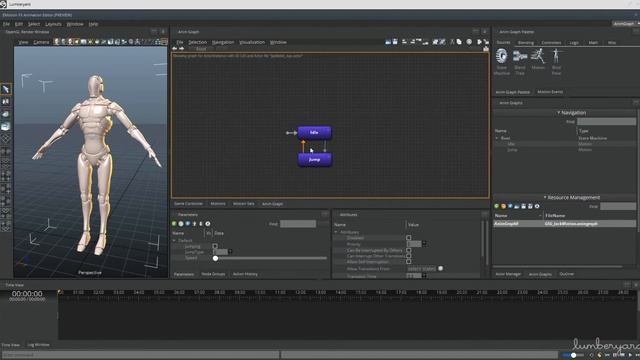Viewport: 640px width, 360px height.
Task: Click the green add parameter icon
Action: click(x=174, y=224)
